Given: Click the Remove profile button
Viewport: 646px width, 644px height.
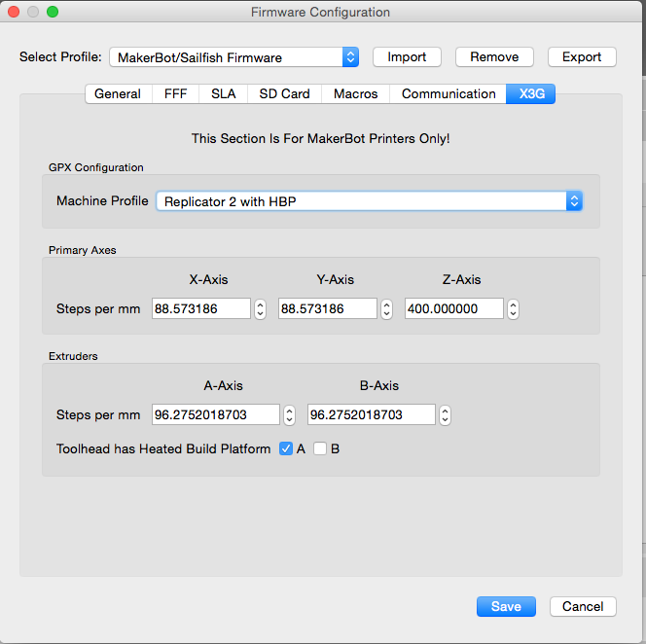Looking at the screenshot, I should 494,56.
